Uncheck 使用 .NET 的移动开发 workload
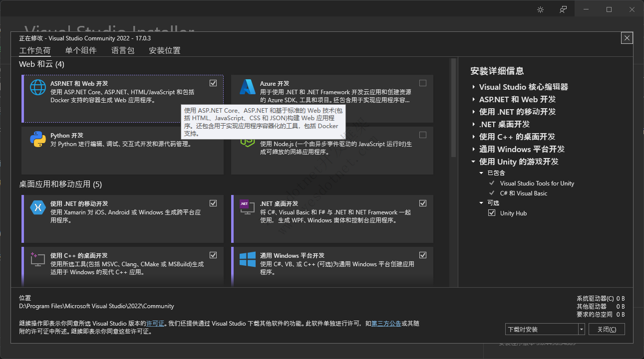The height and width of the screenshot is (359, 644). pyautogui.click(x=213, y=203)
